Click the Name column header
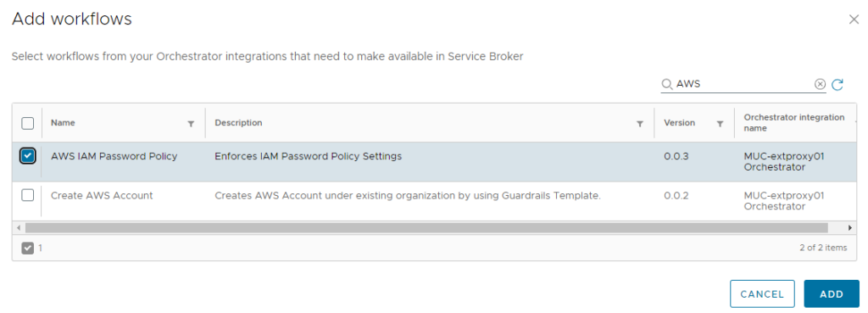868x313 pixels. (x=63, y=122)
